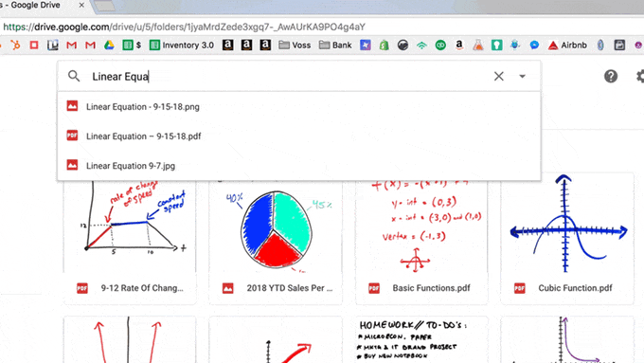The width and height of the screenshot is (644, 363).
Task: Open the Airbnb bookmark
Action: pos(567,45)
